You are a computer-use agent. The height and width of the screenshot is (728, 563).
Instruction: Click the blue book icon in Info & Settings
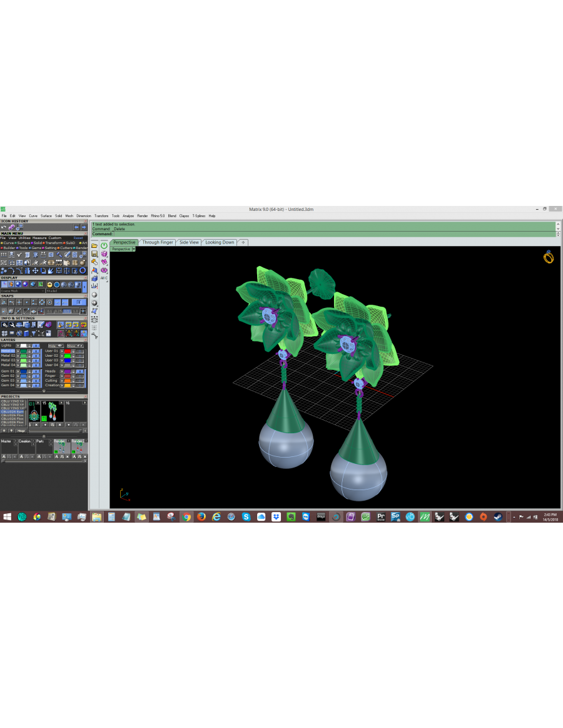pos(26,334)
